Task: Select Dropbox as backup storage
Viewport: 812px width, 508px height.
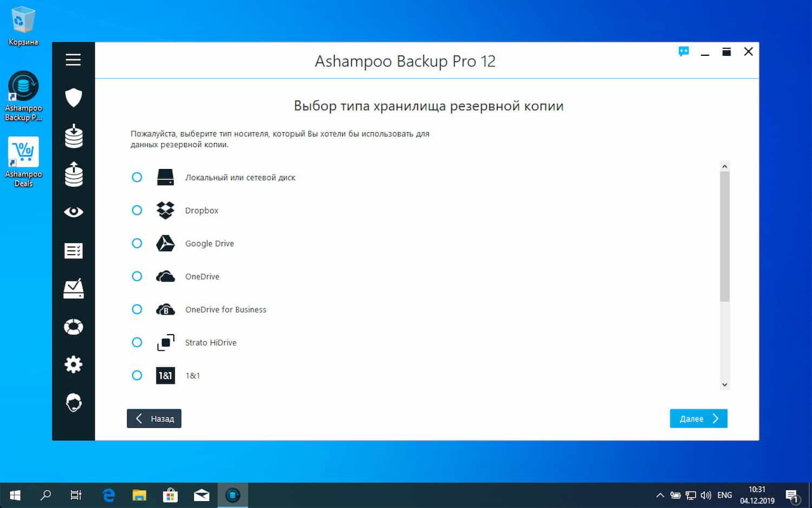Action: pos(137,210)
